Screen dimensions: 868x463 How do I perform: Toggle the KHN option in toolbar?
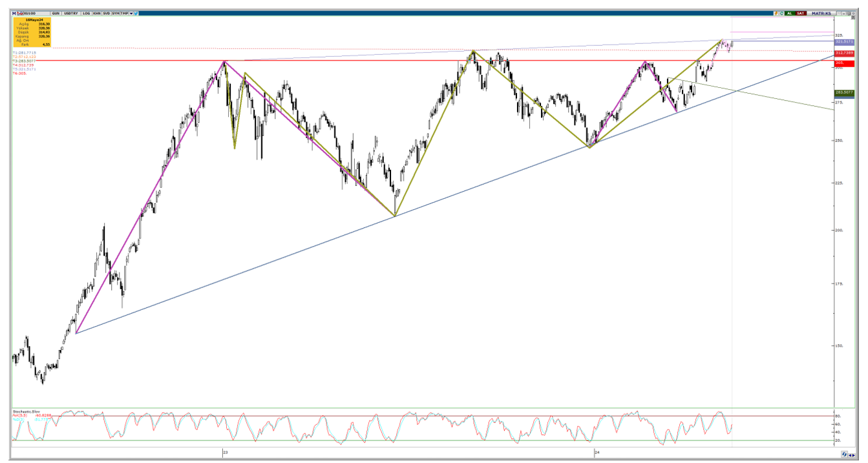(96, 13)
